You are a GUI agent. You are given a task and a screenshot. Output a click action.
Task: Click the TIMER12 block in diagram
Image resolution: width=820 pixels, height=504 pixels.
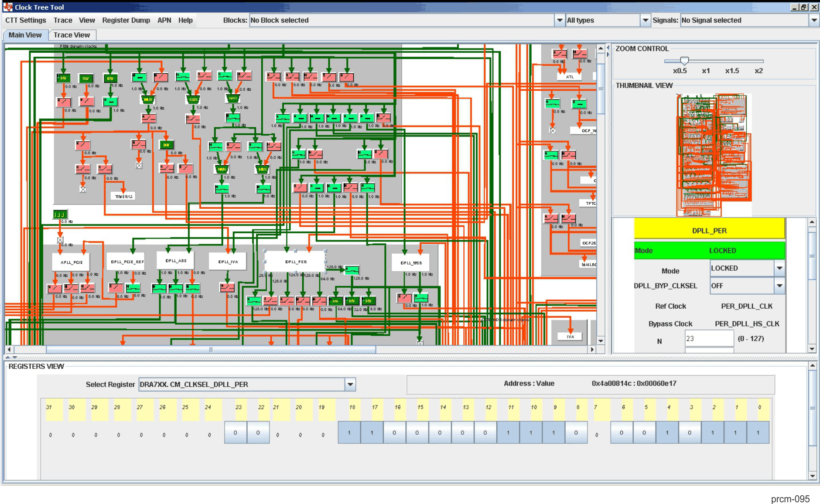point(123,196)
